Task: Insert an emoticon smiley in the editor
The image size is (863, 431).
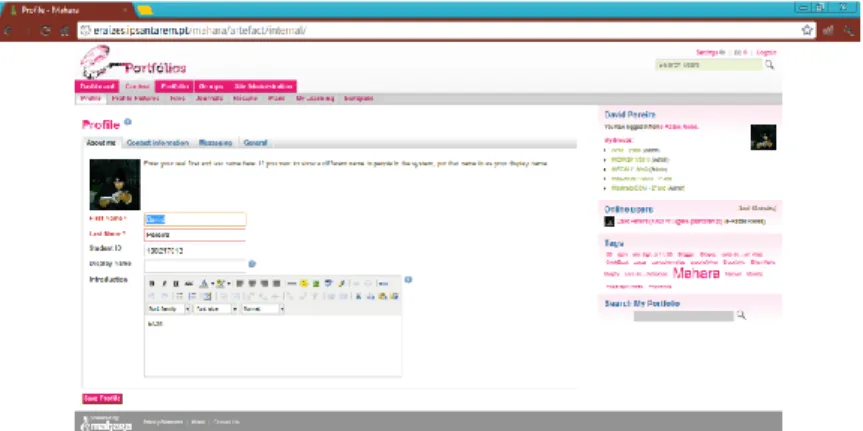Action: (304, 283)
